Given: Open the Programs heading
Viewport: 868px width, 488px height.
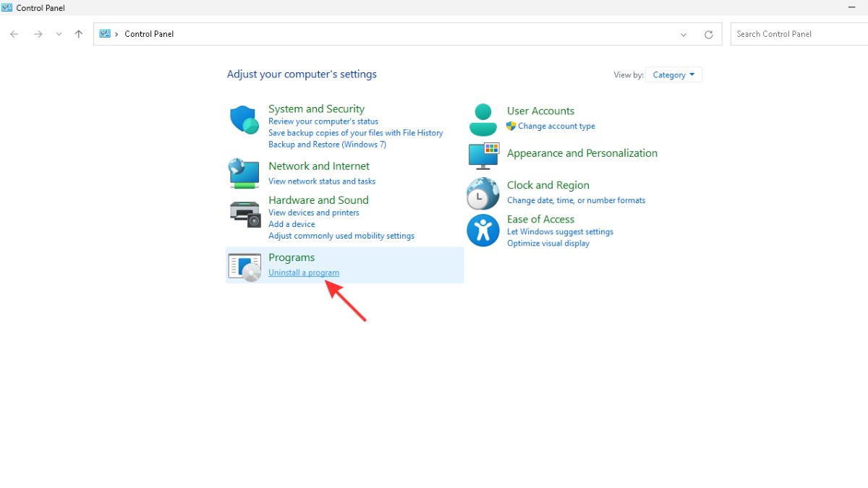Looking at the screenshot, I should (292, 257).
